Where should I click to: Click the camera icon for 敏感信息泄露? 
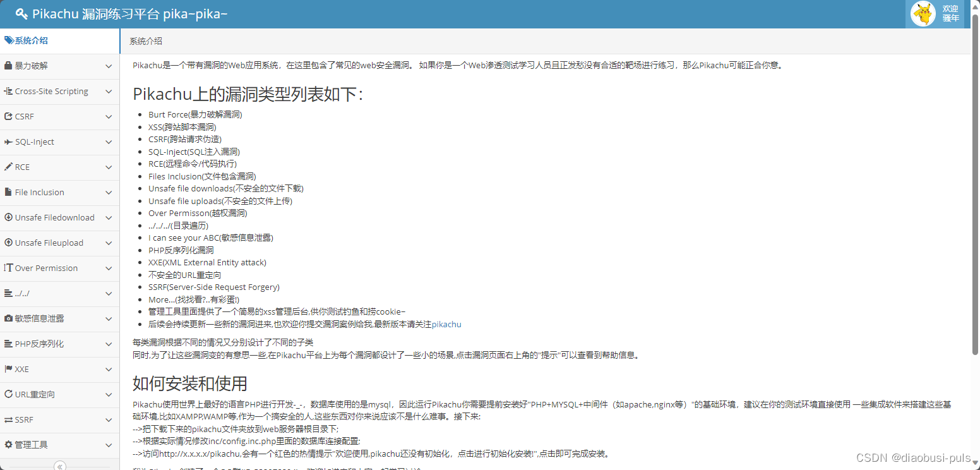[8, 318]
